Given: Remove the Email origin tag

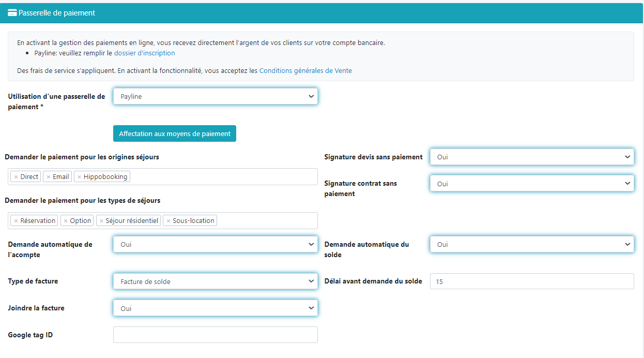Looking at the screenshot, I should point(49,177).
